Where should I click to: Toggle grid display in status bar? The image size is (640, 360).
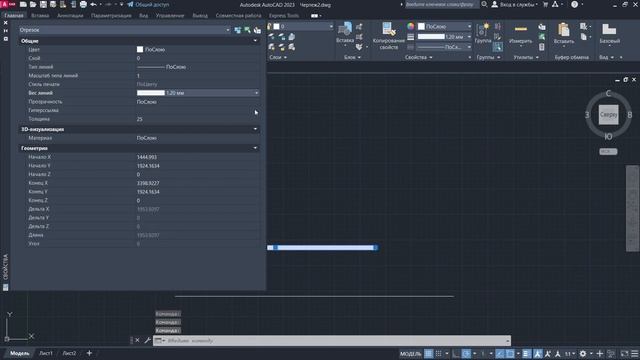pos(428,353)
